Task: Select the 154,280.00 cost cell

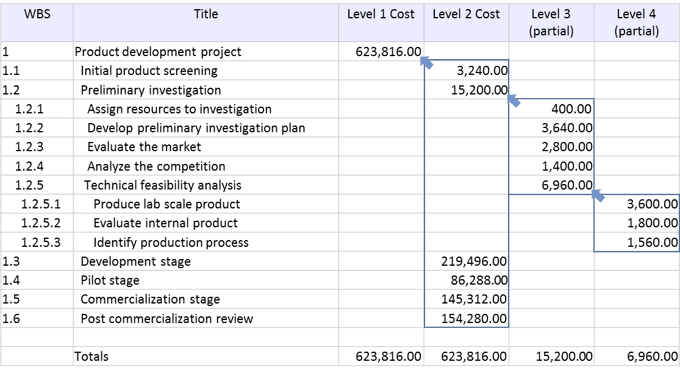Action: pos(466,319)
